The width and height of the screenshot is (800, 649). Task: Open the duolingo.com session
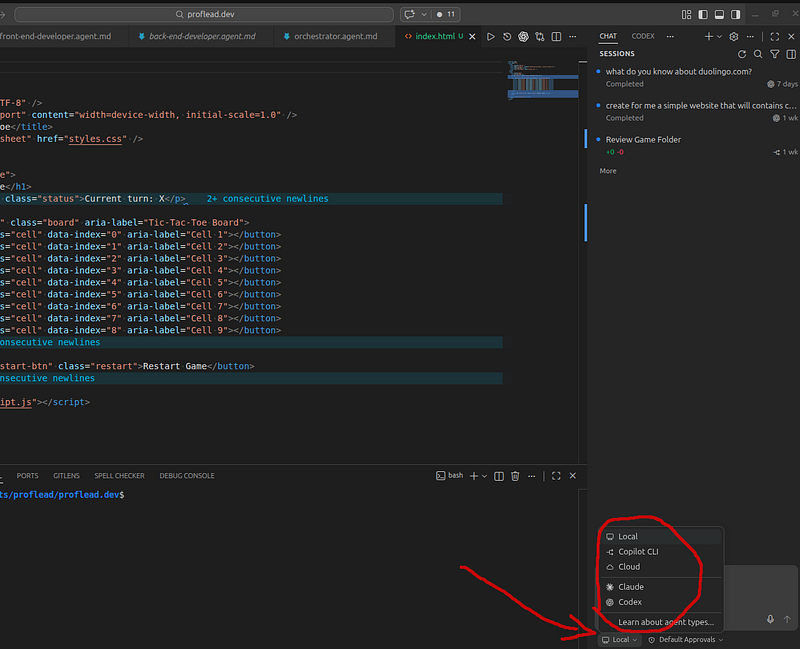coord(696,78)
